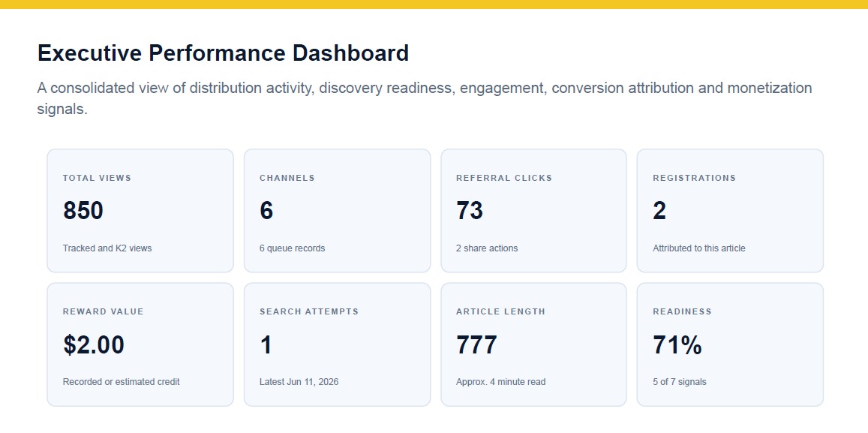This screenshot has width=868, height=433.
Task: Click the 'Latest Jun 11, 2026' note
Action: tap(299, 381)
